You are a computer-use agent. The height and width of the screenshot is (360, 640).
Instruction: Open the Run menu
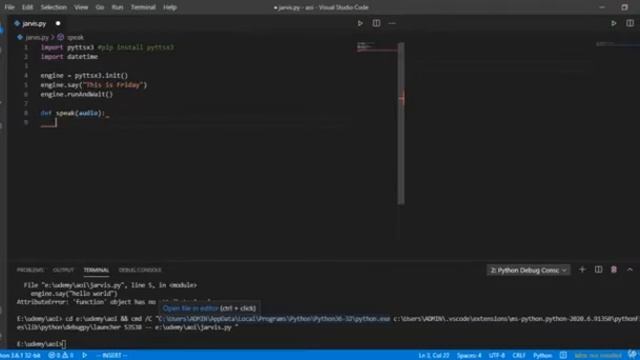[117, 7]
